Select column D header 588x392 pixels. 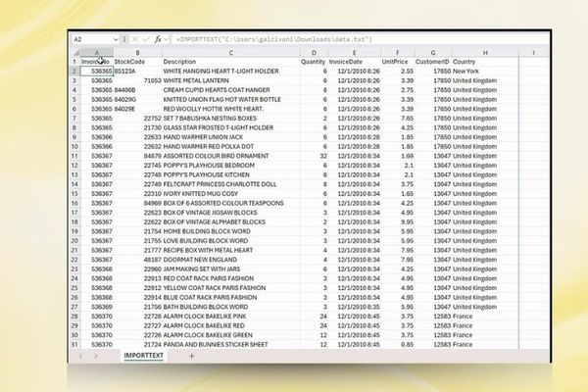(x=314, y=53)
